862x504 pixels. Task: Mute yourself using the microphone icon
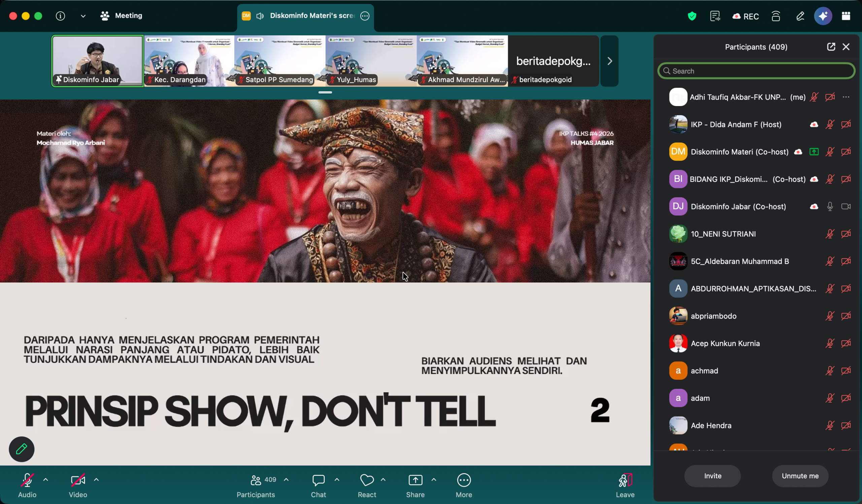coord(27,480)
